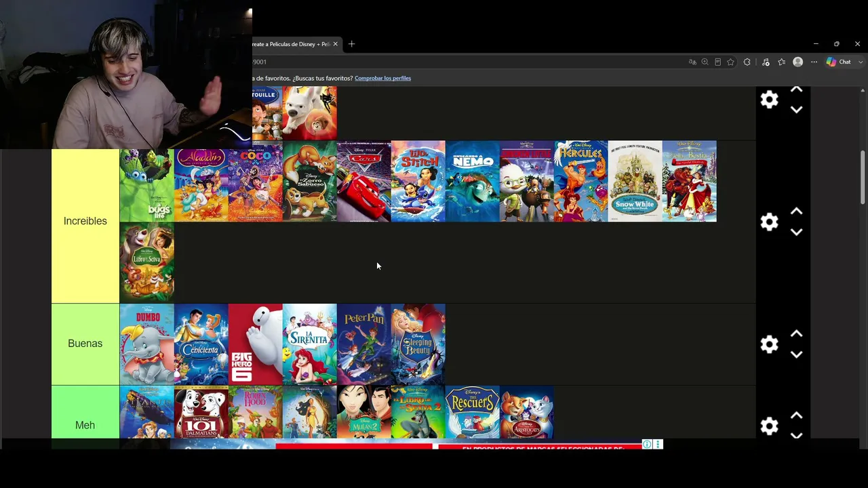Screen dimensions: 868x488
Task: Move the Increibles tier up
Action: click(x=797, y=211)
